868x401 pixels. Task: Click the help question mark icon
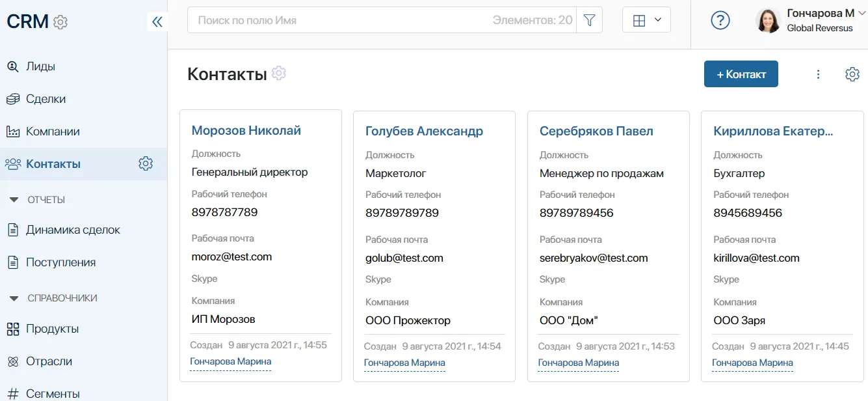pyautogui.click(x=720, y=20)
